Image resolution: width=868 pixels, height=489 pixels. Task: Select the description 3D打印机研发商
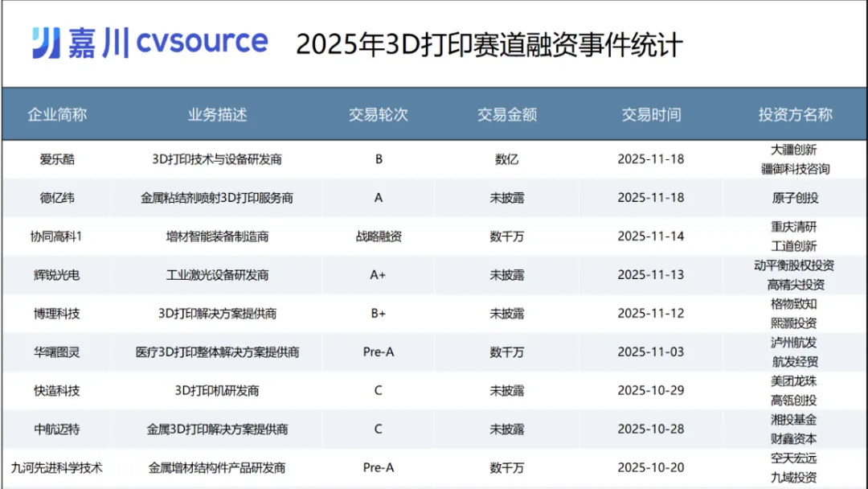click(x=217, y=390)
